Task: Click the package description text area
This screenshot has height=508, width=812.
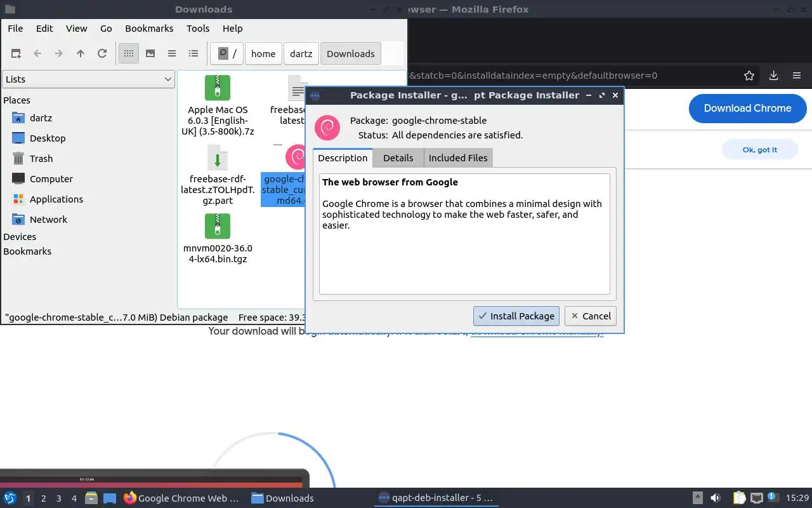Action: pos(464,234)
